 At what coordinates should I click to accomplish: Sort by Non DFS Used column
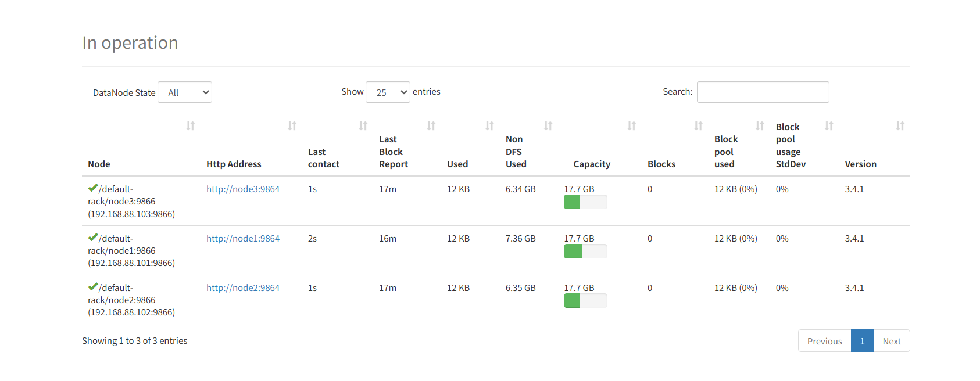pos(548,126)
